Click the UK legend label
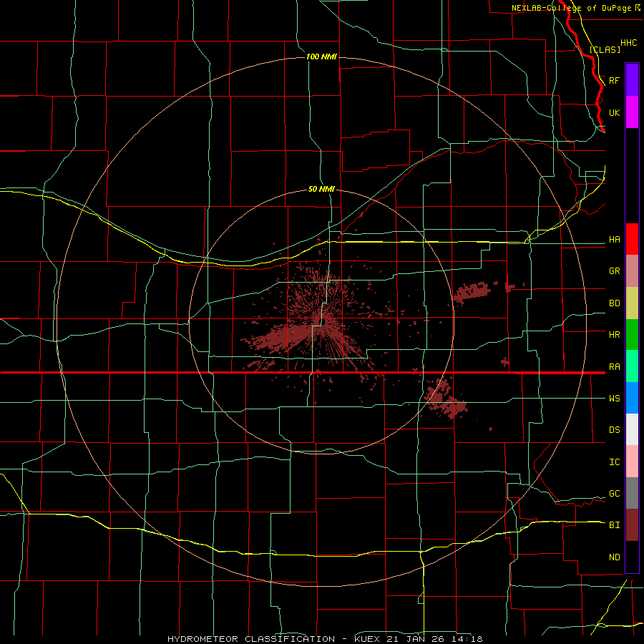This screenshot has height=644, width=644. pos(614,112)
